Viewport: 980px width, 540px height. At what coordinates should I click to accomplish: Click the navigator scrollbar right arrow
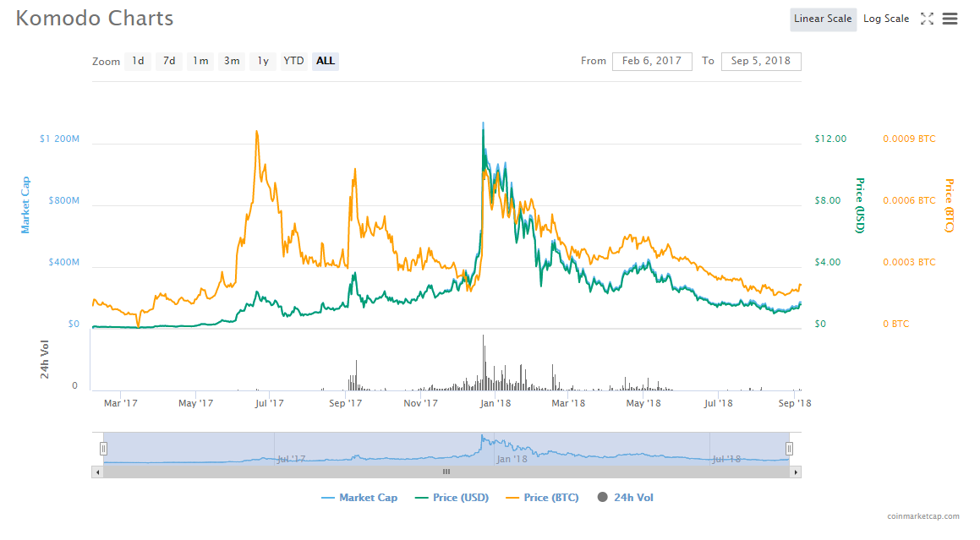coord(796,472)
